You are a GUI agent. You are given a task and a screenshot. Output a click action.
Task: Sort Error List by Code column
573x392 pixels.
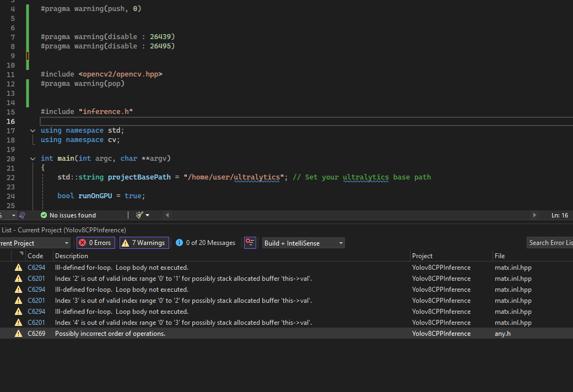coord(35,256)
